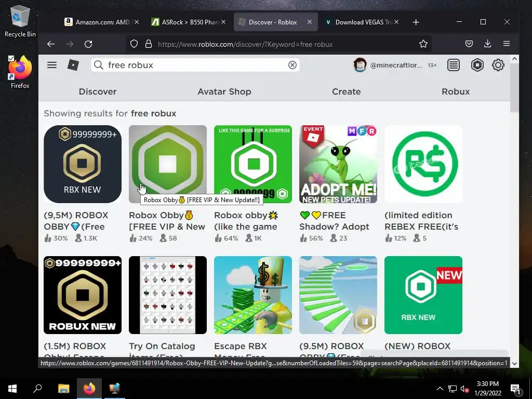Close the Discover - Roblox tab
This screenshot has height=399, width=532.
(x=310, y=22)
